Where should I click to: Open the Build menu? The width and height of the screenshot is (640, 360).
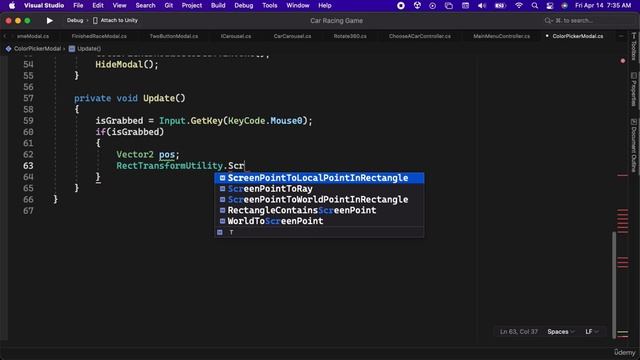[x=218, y=6]
